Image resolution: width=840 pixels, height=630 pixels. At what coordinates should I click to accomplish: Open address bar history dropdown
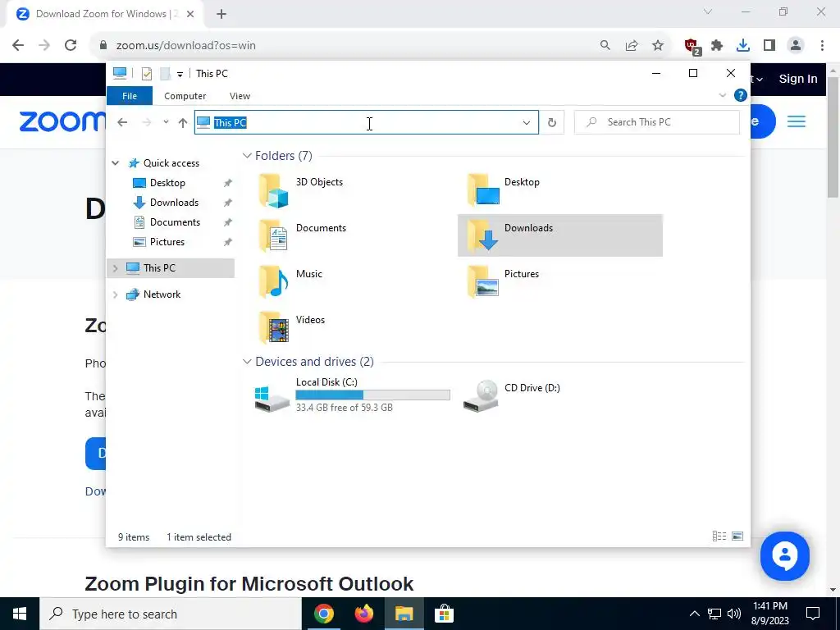pos(527,123)
